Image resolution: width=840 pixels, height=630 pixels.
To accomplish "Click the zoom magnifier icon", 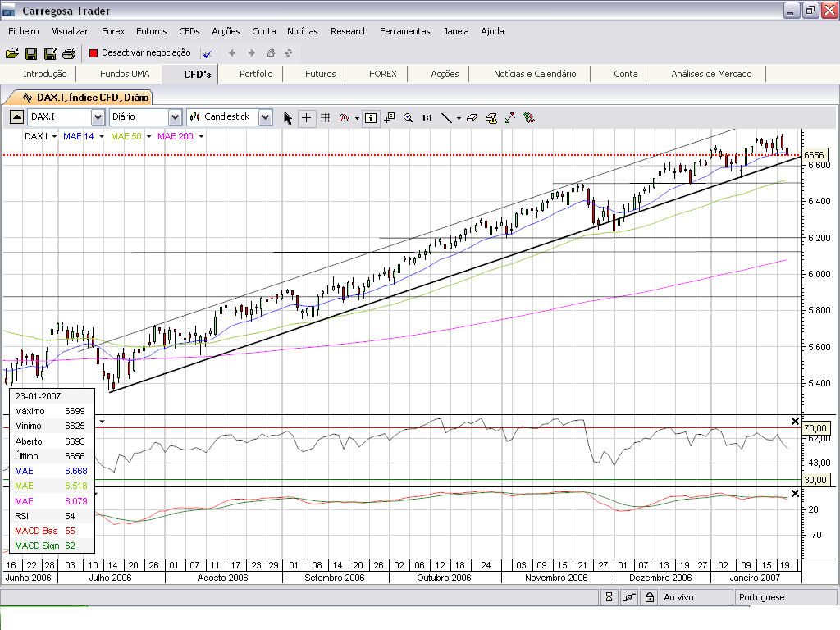I will [409, 118].
